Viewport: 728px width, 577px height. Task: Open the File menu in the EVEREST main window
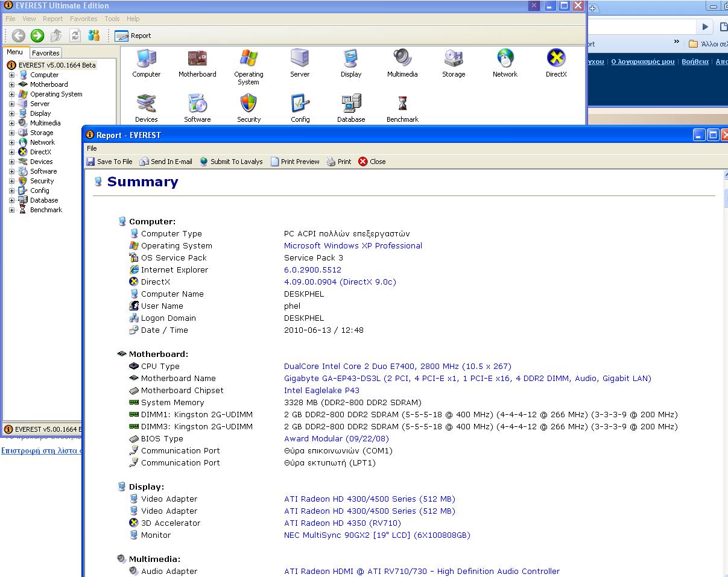[x=10, y=19]
